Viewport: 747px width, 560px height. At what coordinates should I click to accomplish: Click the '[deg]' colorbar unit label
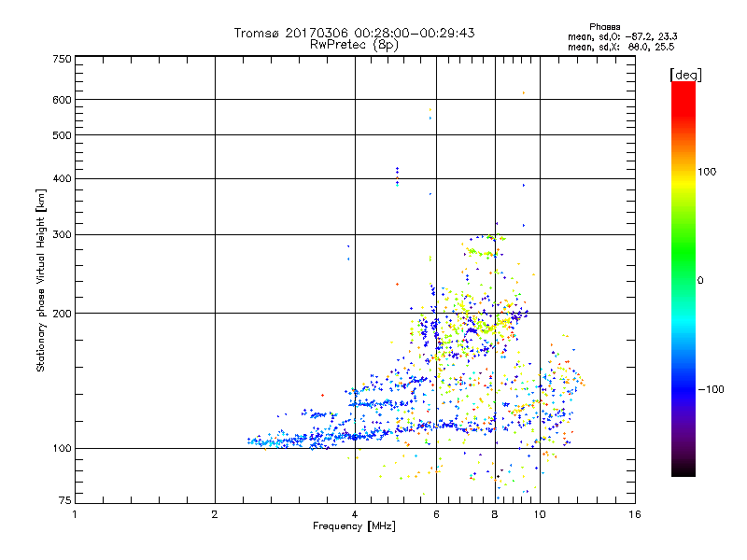685,75
